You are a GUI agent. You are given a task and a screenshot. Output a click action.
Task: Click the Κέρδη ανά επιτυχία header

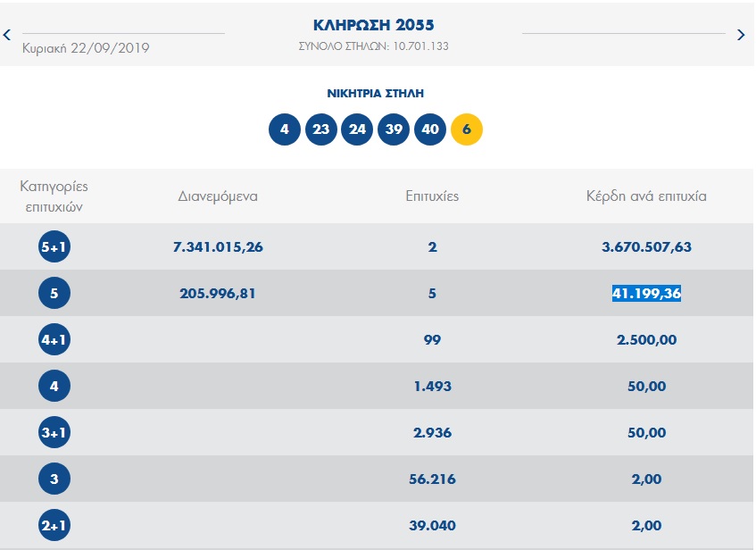(646, 196)
